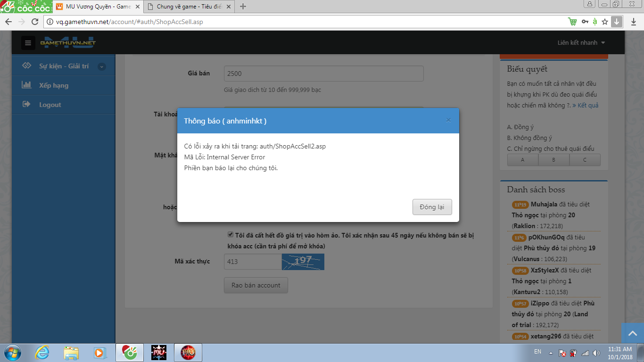Click the Giá bán price input field

coord(323,74)
